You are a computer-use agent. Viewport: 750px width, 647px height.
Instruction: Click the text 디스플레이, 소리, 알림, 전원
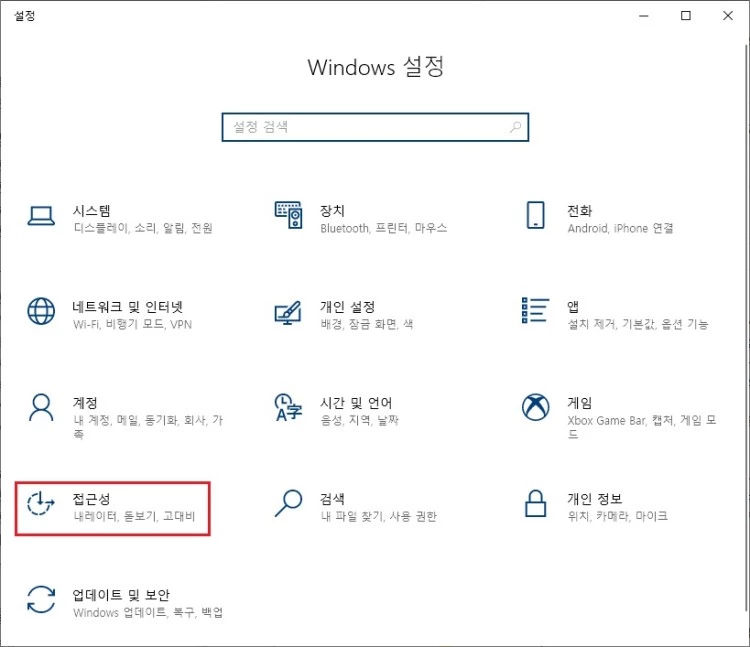[x=143, y=228]
